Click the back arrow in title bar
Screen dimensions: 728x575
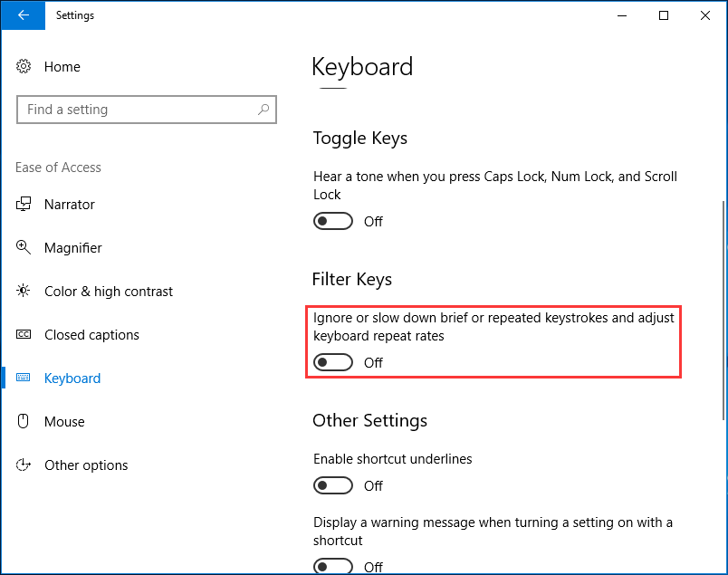(x=23, y=15)
